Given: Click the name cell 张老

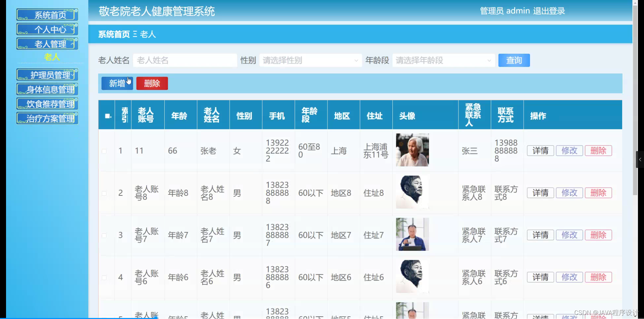Looking at the screenshot, I should coord(208,151).
